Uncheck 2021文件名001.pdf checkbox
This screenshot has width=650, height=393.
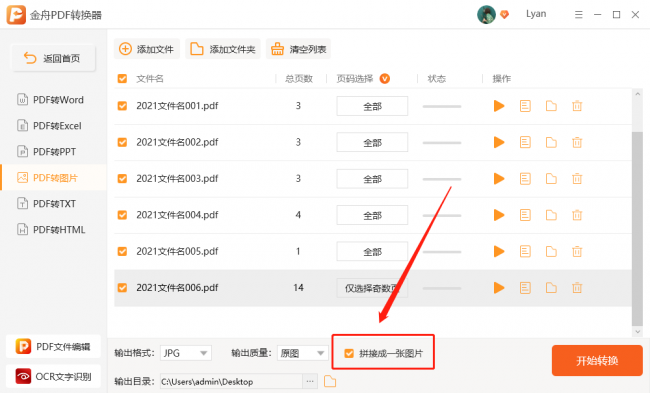(122, 106)
